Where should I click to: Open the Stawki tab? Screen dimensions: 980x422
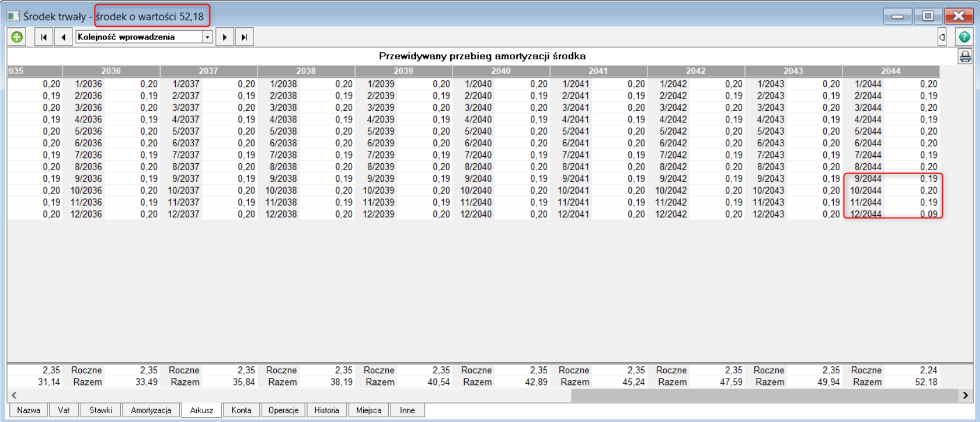[100, 410]
